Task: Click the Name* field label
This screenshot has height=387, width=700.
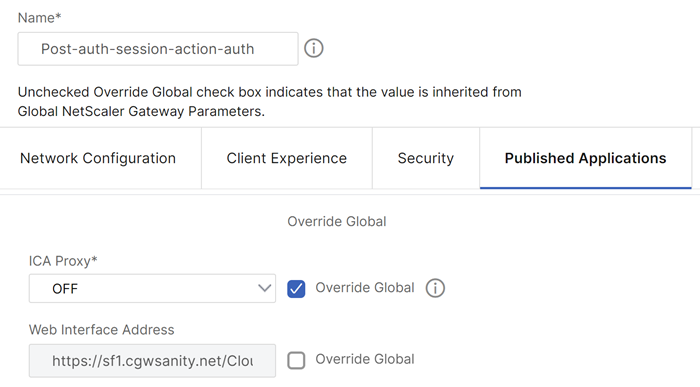Action: tap(39, 18)
